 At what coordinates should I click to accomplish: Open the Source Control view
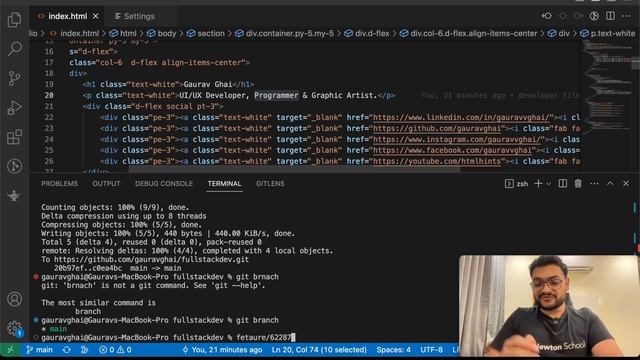[x=14, y=78]
